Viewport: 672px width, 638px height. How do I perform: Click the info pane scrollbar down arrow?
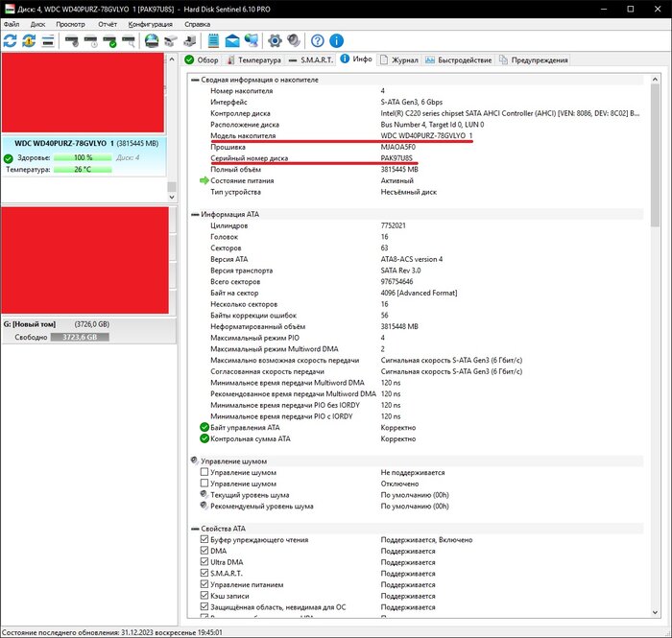point(655,612)
